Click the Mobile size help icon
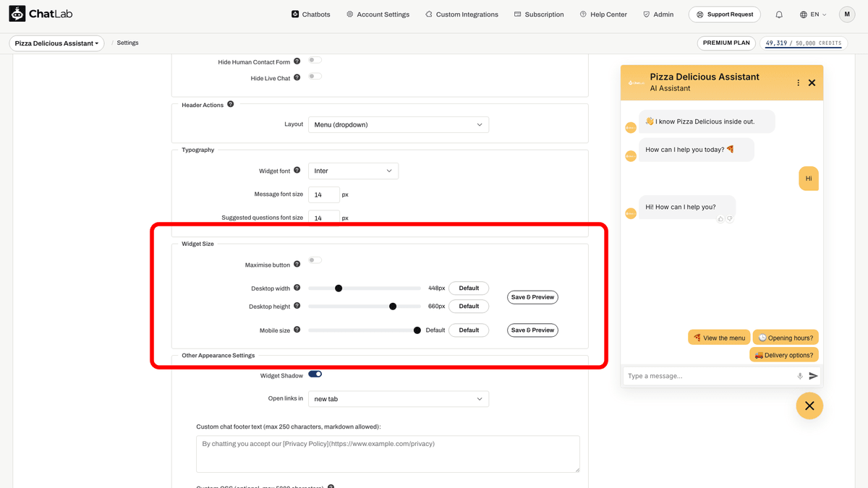Viewport: 868px width, 488px height. (297, 330)
